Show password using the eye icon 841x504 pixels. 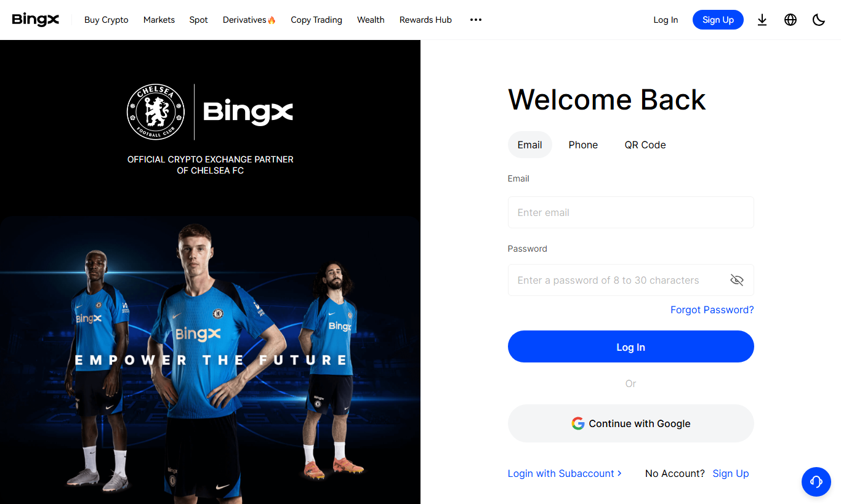pos(737,280)
